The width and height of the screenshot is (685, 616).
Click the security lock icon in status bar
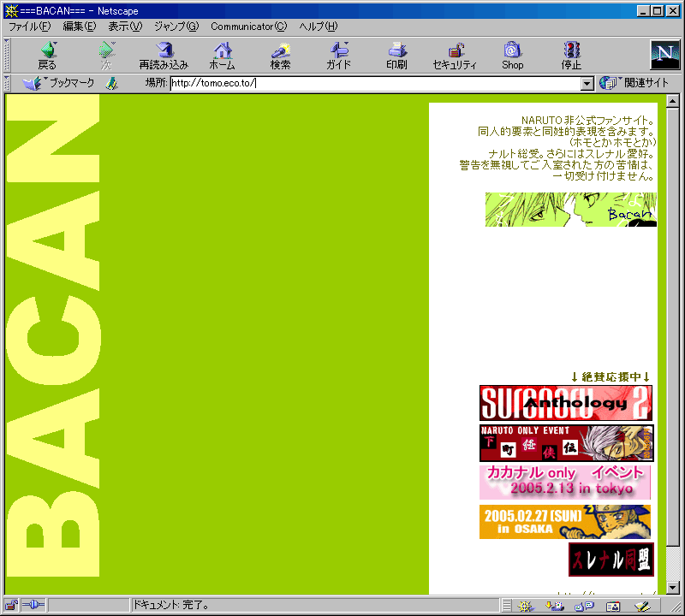point(11,605)
